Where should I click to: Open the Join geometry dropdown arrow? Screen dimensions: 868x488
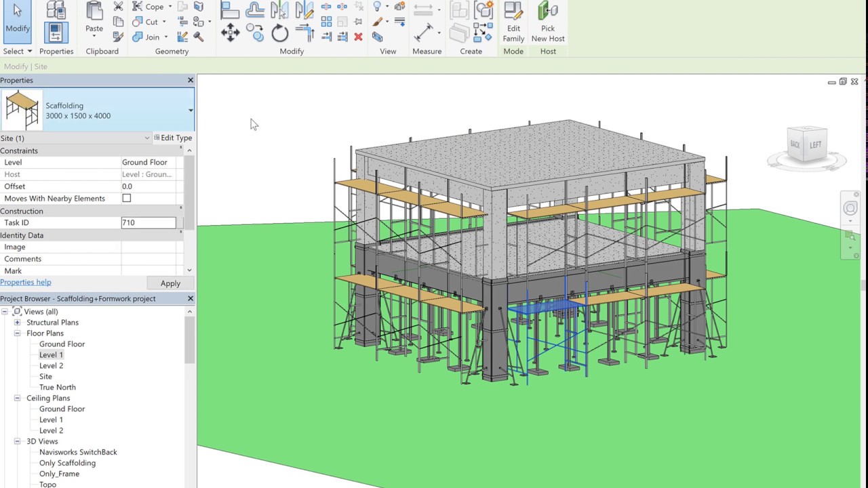pyautogui.click(x=165, y=37)
